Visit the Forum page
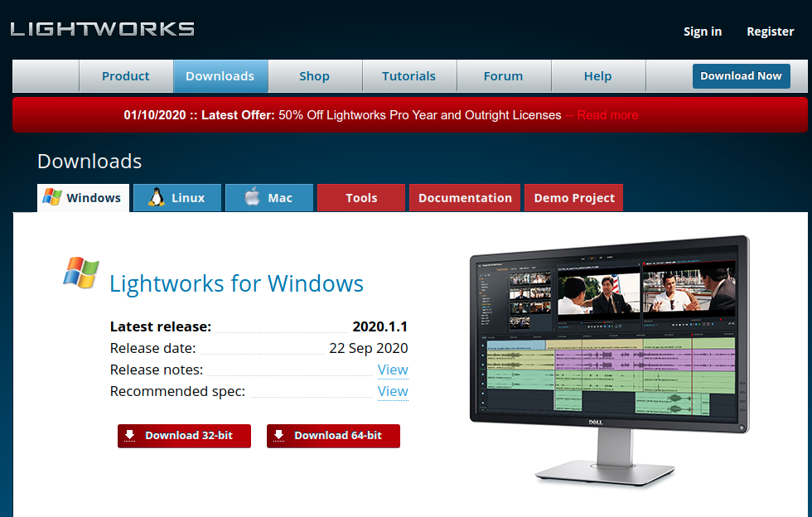Viewport: 812px width, 517px height. (x=504, y=76)
